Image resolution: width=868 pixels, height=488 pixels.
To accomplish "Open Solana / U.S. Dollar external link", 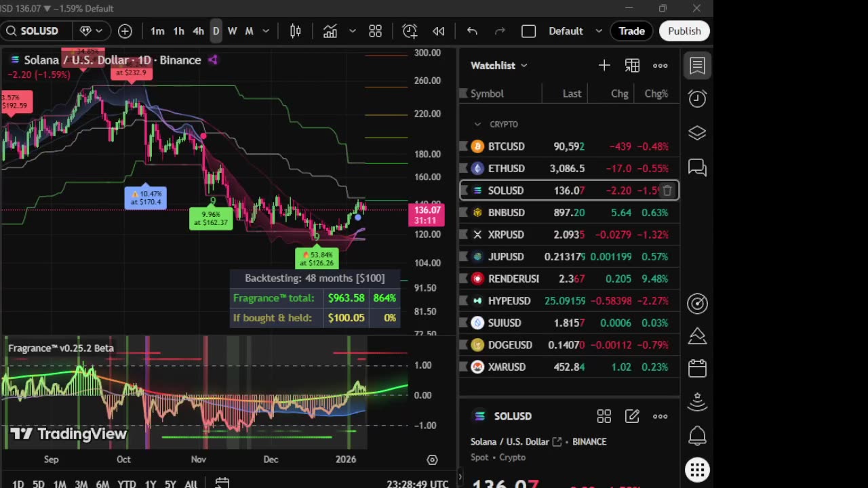I will pyautogui.click(x=557, y=442).
